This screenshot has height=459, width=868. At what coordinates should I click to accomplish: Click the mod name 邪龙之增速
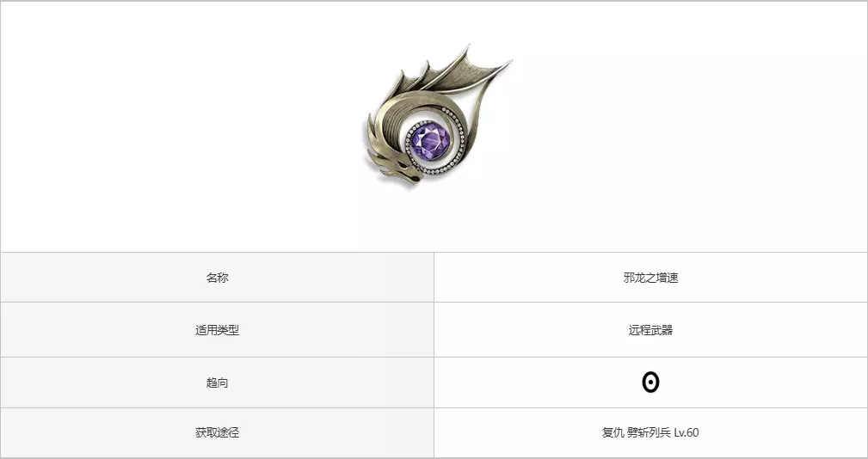click(650, 278)
